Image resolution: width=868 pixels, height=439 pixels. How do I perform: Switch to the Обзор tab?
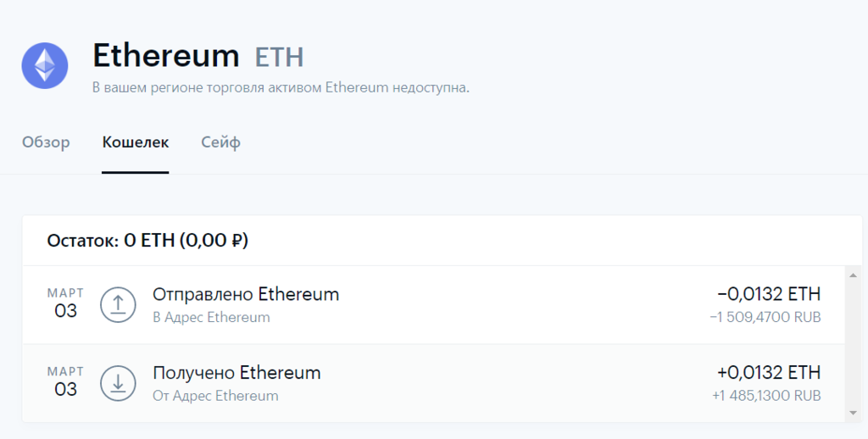point(46,142)
